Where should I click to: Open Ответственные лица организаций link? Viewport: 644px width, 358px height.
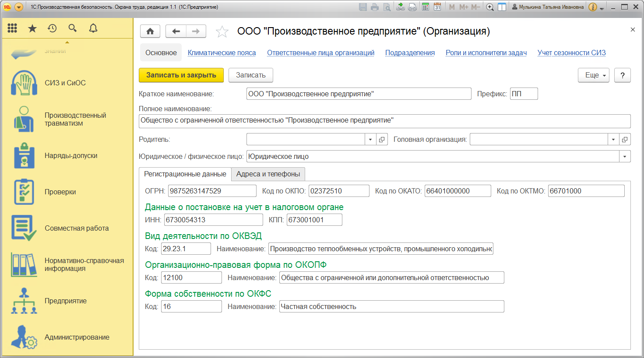pyautogui.click(x=321, y=53)
